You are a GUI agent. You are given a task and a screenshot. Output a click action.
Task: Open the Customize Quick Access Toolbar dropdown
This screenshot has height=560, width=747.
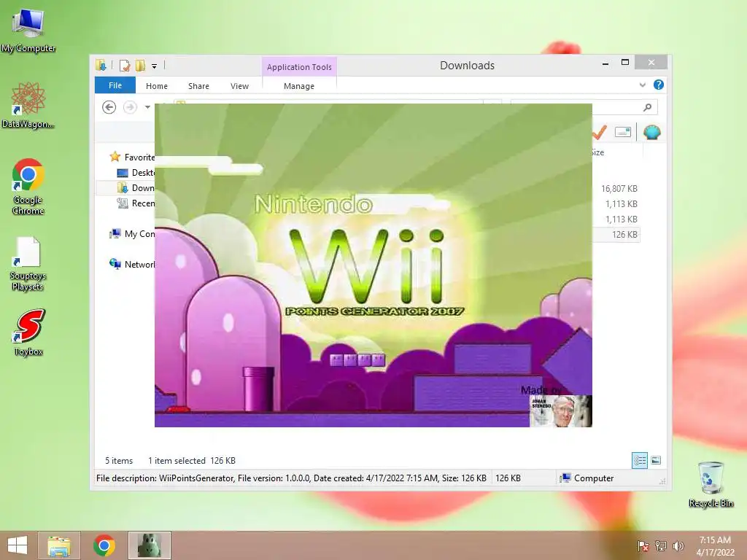155,66
